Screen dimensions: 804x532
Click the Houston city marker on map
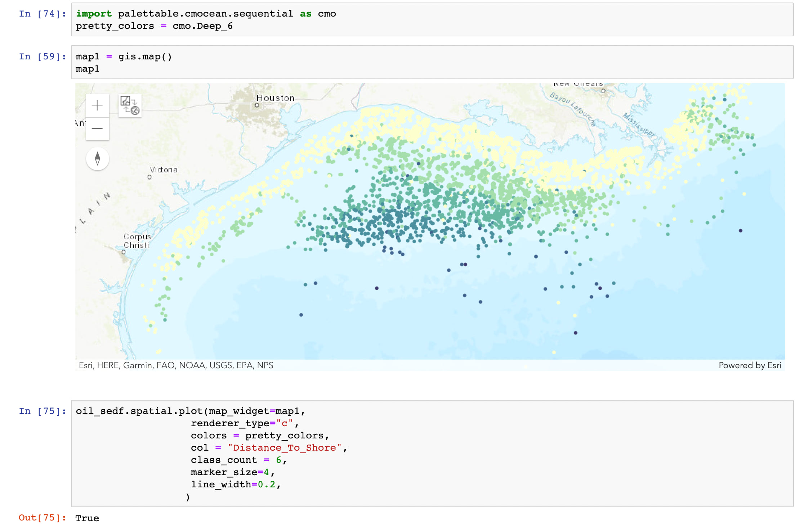click(x=257, y=105)
